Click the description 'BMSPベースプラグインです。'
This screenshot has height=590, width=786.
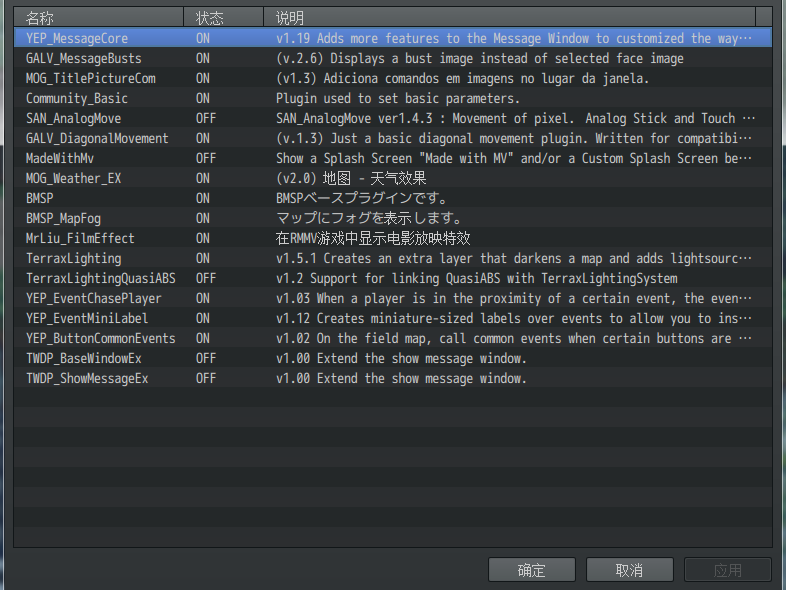[361, 199]
